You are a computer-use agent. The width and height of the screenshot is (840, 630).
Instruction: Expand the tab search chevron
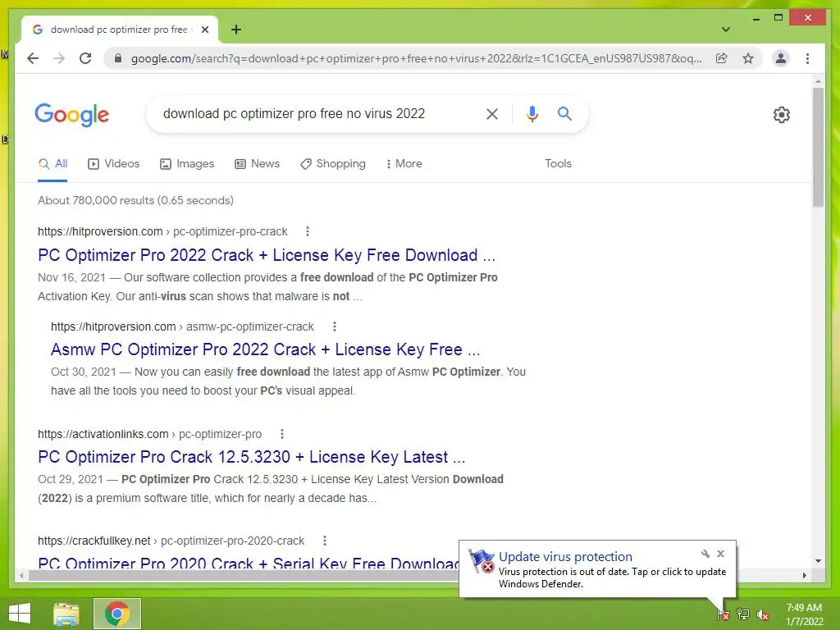tap(725, 30)
